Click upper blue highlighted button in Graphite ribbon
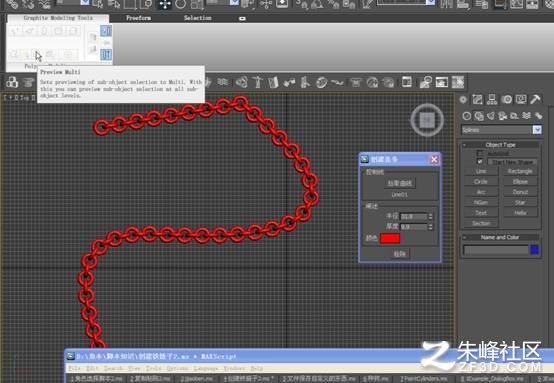 106,31
